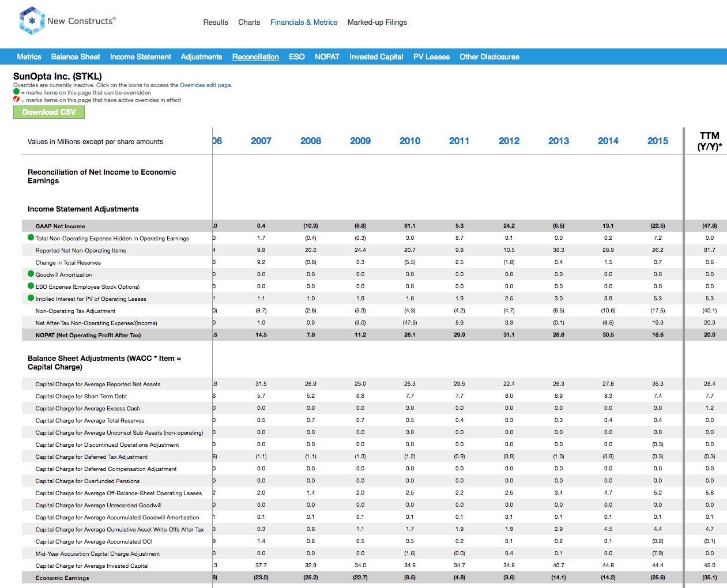This screenshot has height=588, width=727.
Task: Open the Marked-up Filings tab
Action: [x=377, y=22]
